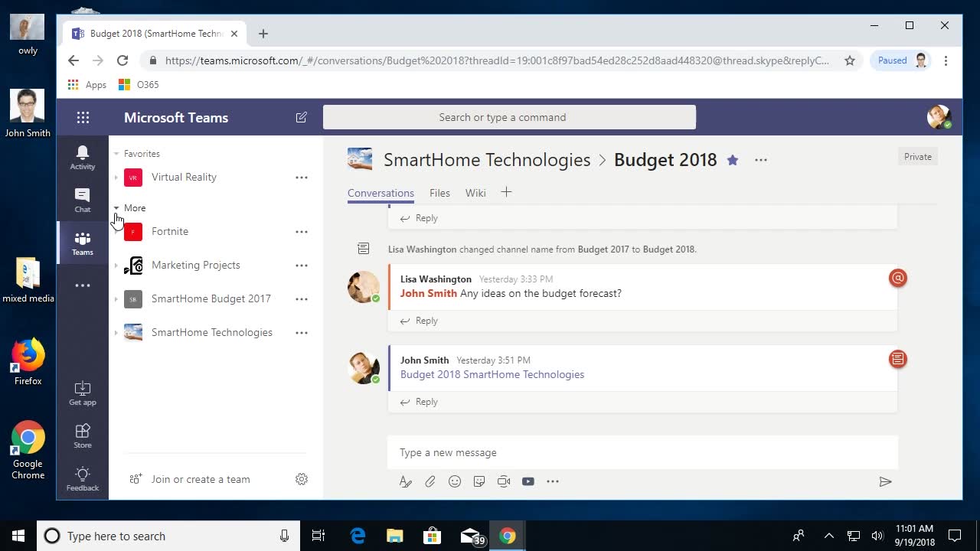980x551 pixels.
Task: Collapse the More section
Action: [116, 208]
